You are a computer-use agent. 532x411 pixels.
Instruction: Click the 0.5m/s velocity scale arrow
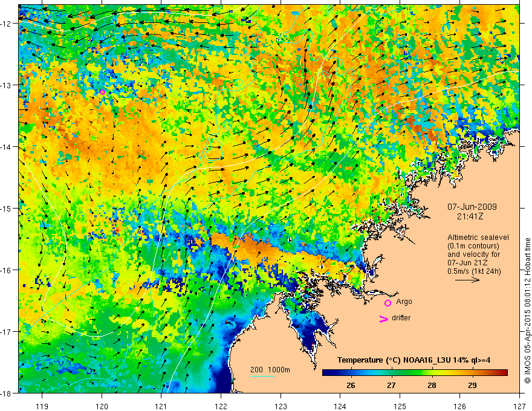pyautogui.click(x=467, y=280)
